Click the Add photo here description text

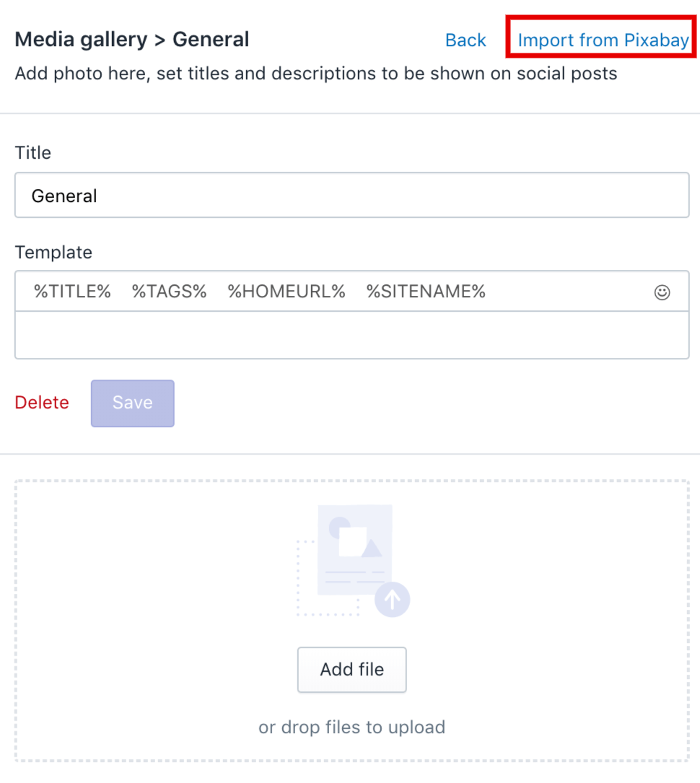(316, 74)
